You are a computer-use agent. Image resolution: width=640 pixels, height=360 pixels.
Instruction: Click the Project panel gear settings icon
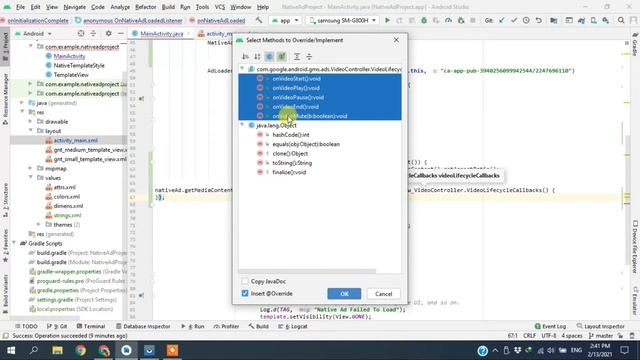[108, 33]
